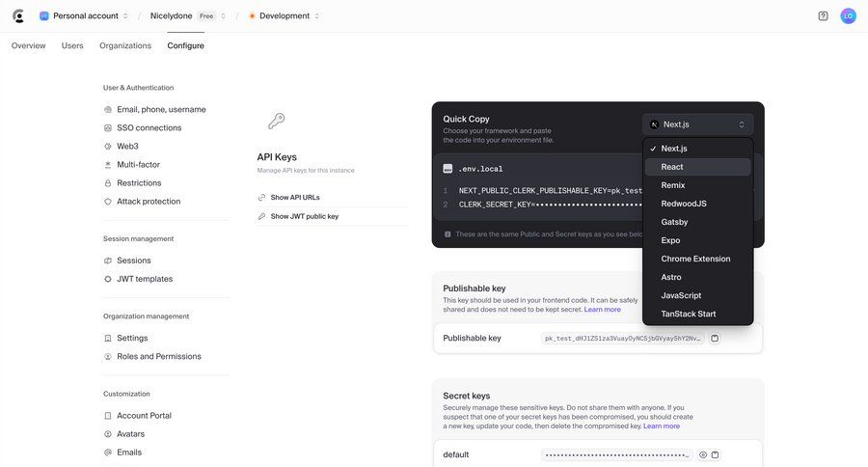This screenshot has width=868, height=467.
Task: Click the Email, phone, username icon
Action: coord(108,110)
